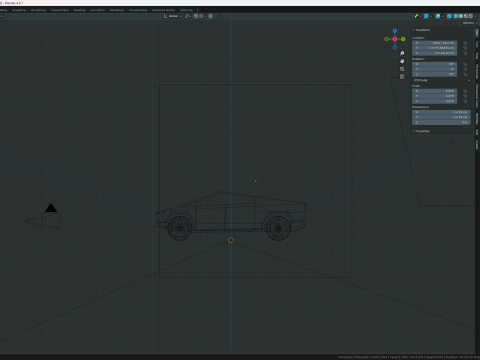The width and height of the screenshot is (480, 360).
Task: Click the blue Z axis gizmo handle
Action: point(395,31)
